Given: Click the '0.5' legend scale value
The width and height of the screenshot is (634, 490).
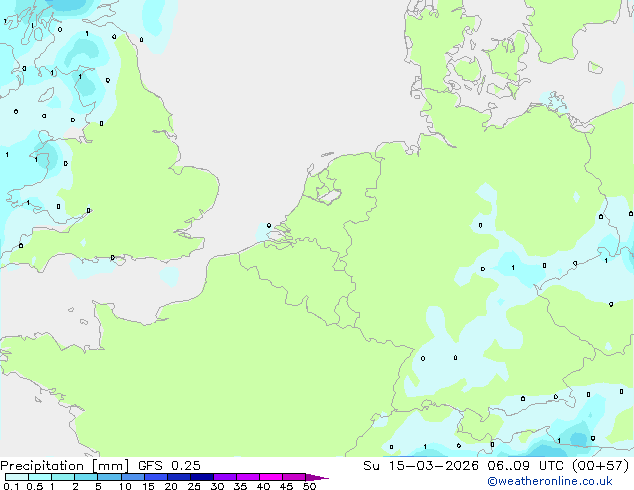Looking at the screenshot, I should tap(34, 486).
